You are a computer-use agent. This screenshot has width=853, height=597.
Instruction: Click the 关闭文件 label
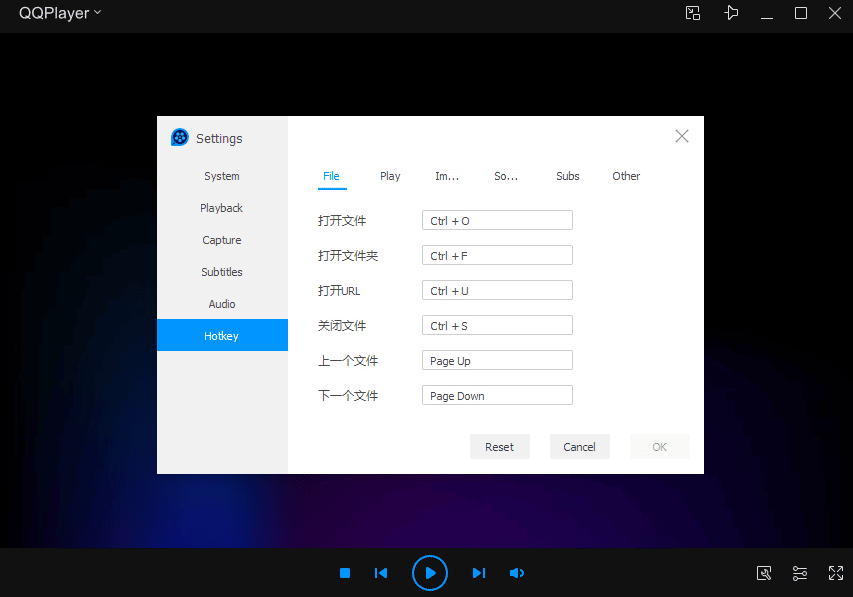[x=342, y=325]
